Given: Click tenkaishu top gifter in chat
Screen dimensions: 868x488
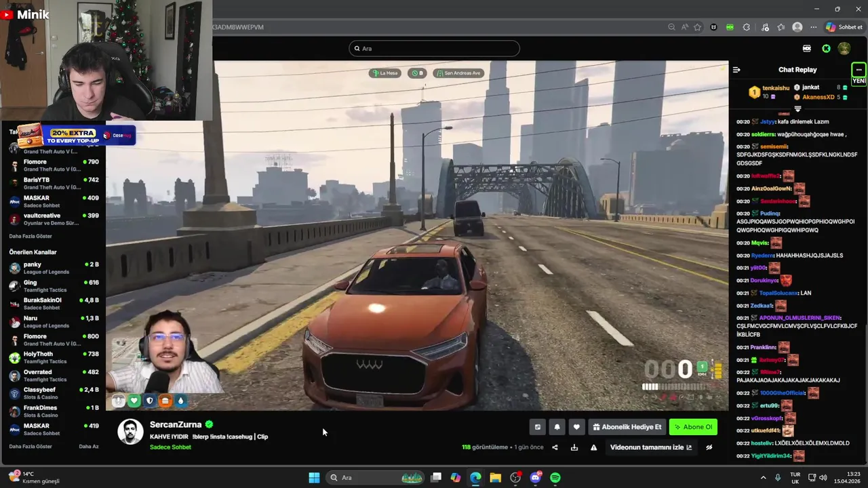Looking at the screenshot, I should tap(776, 88).
